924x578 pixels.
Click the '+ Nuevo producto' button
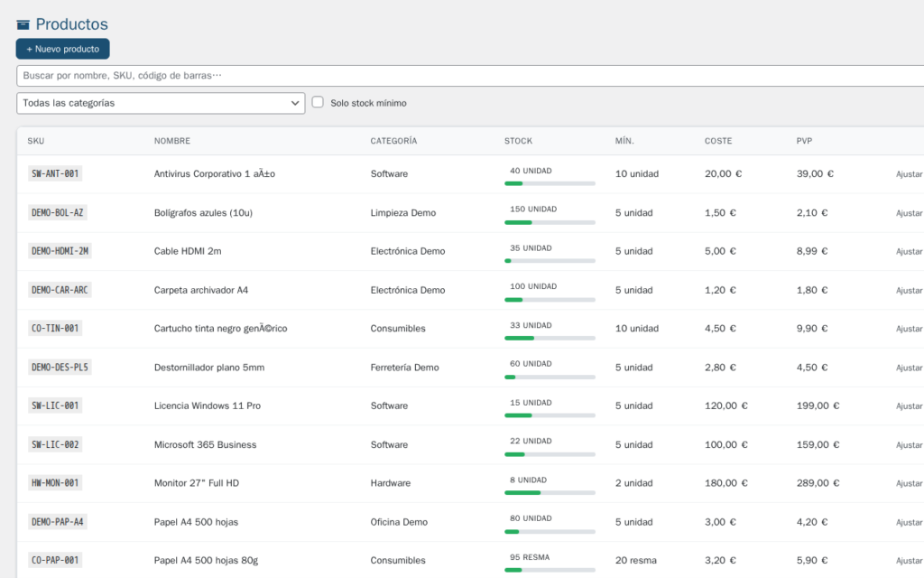(61, 49)
